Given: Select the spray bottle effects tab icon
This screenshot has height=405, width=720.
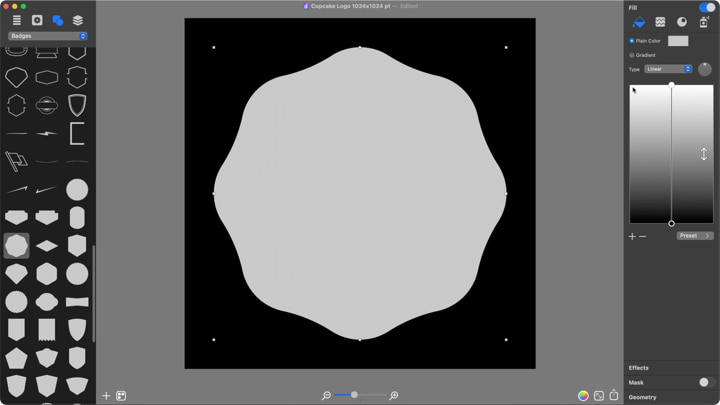Looking at the screenshot, I should [x=703, y=22].
